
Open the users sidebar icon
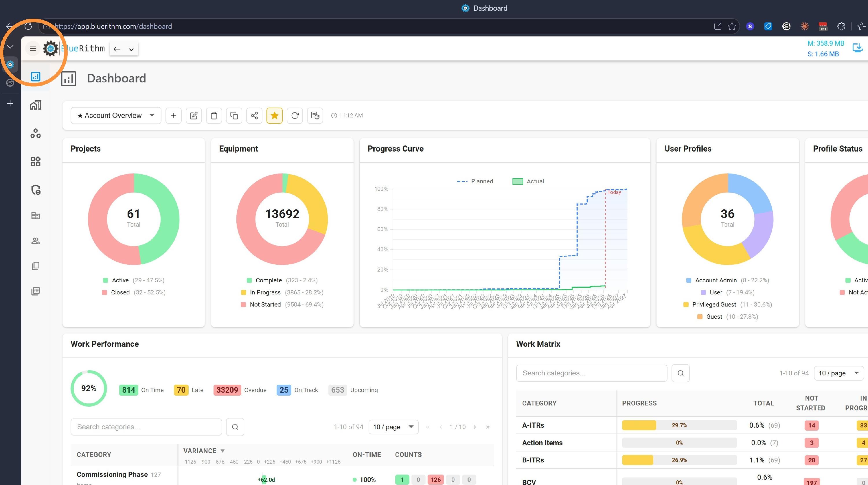[x=35, y=241]
